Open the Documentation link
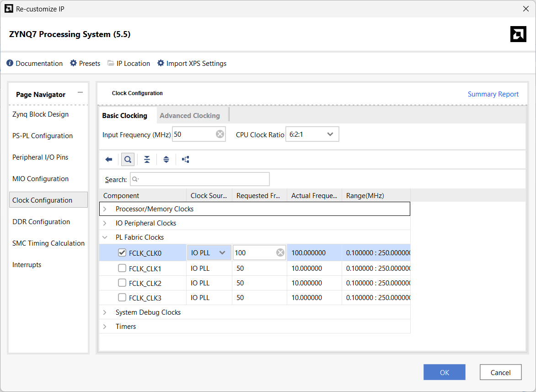This screenshot has height=392, width=536. coord(39,64)
